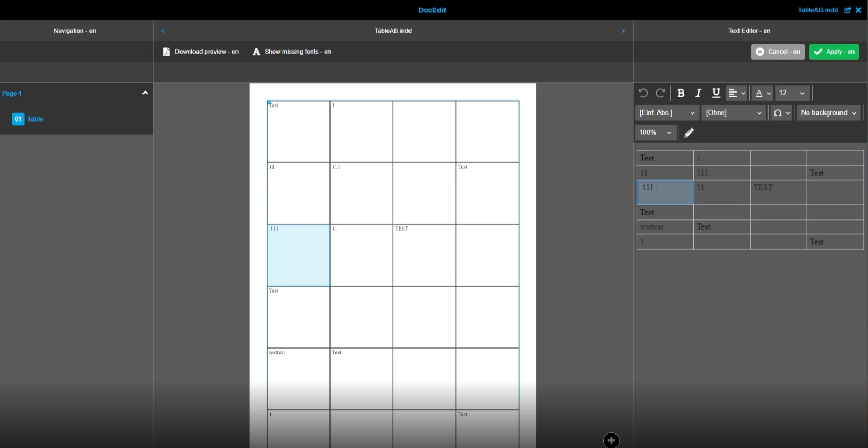Click the round plus button
The image size is (868, 448).
point(611,440)
